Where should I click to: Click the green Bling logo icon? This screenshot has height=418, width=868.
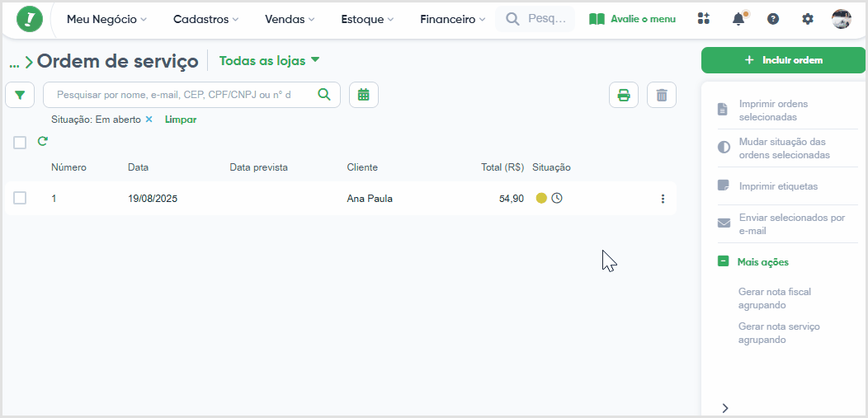click(x=30, y=19)
